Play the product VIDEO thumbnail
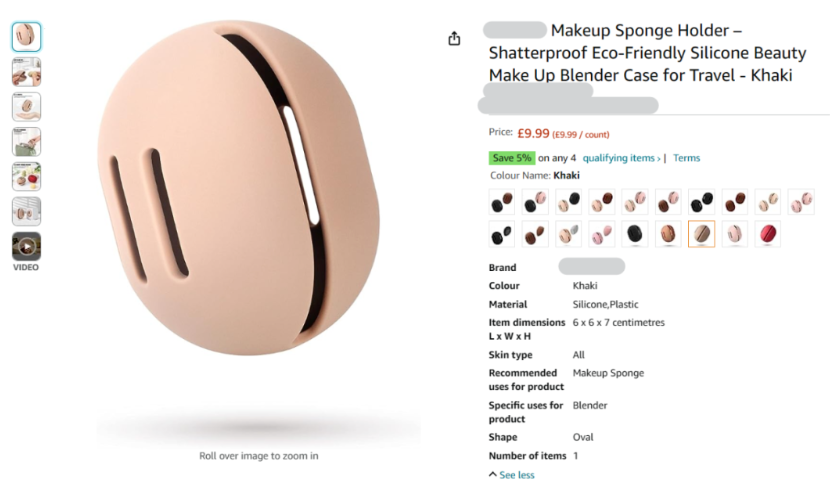 click(x=26, y=246)
